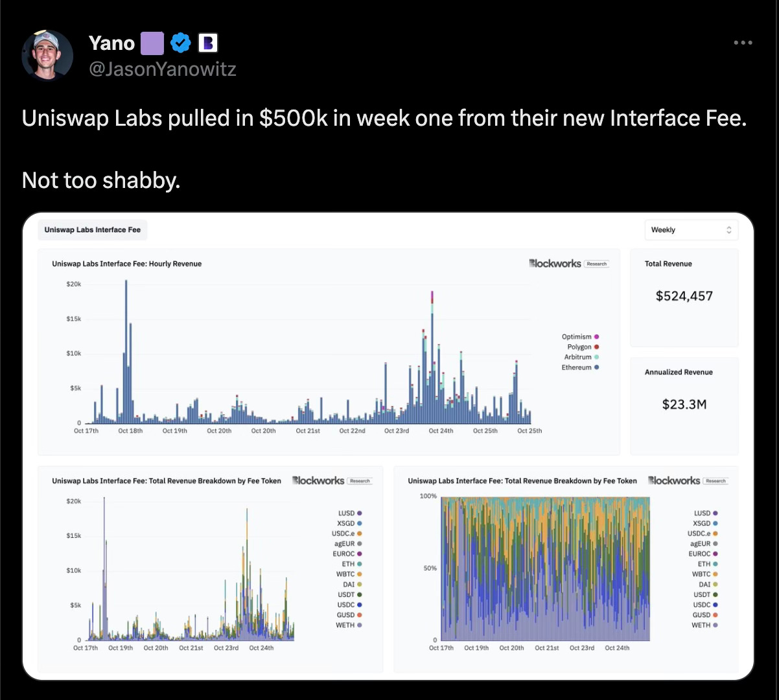
Task: Toggle DAI in the percentage breakdown legend
Action: pos(708,585)
